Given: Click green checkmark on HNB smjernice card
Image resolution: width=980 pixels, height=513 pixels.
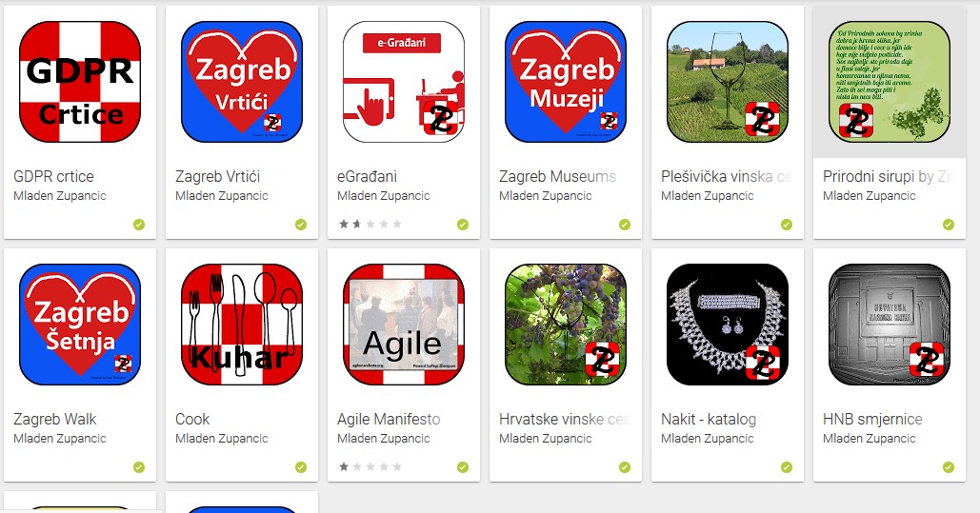Looking at the screenshot, I should coord(949,466).
